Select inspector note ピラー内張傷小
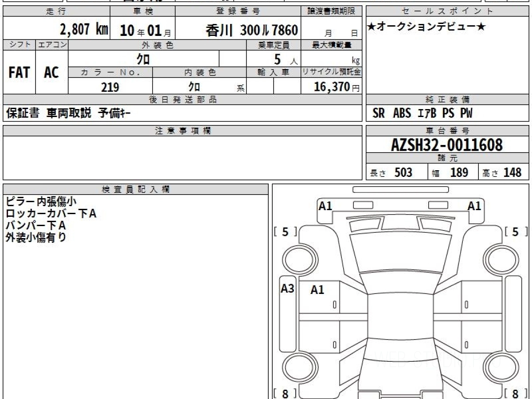 point(41,202)
